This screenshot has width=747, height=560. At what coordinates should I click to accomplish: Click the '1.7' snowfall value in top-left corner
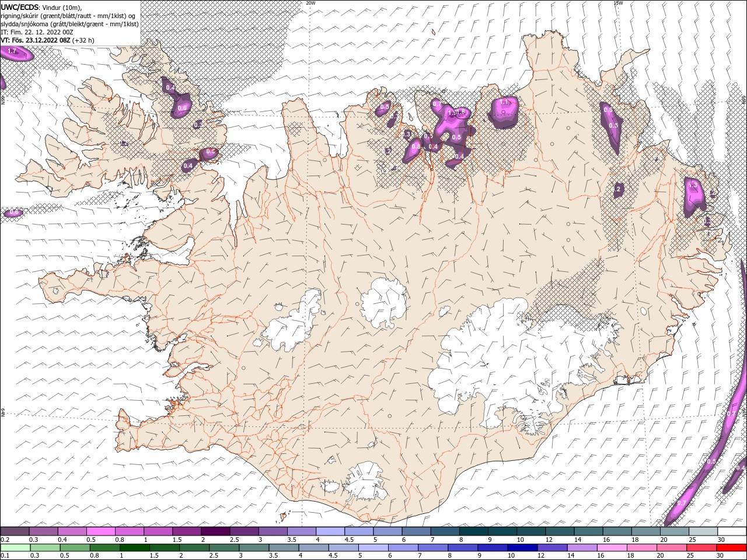[12, 52]
